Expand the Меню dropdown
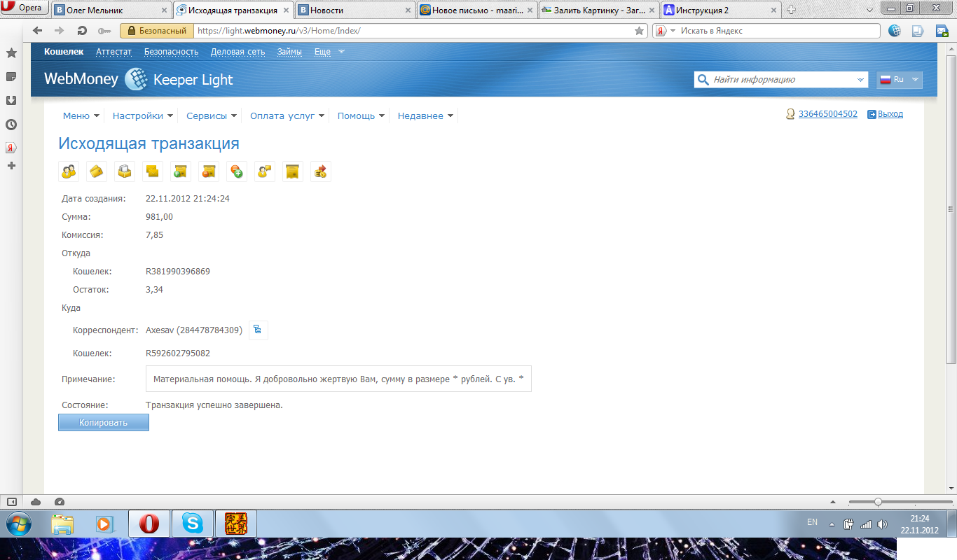Screen dimensions: 957x560 pyautogui.click(x=81, y=116)
